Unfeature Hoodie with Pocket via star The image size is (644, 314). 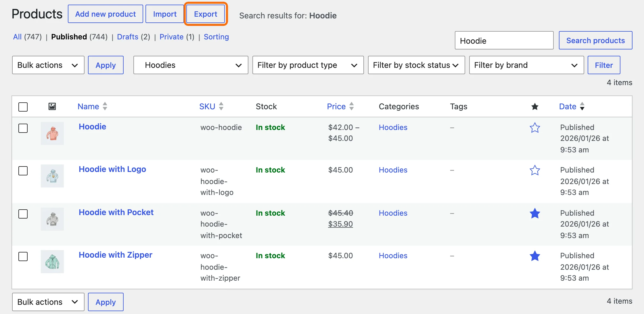(535, 213)
